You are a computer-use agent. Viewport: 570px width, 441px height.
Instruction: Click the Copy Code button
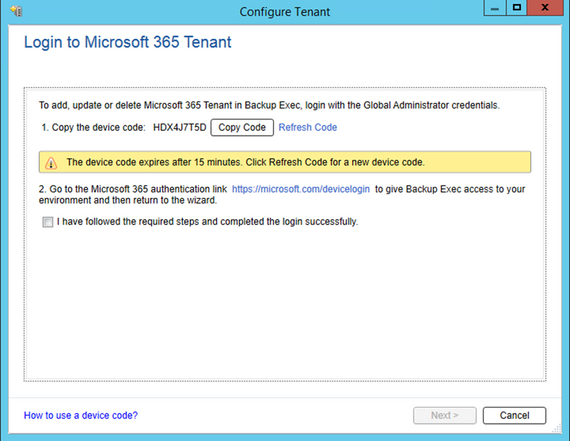242,128
